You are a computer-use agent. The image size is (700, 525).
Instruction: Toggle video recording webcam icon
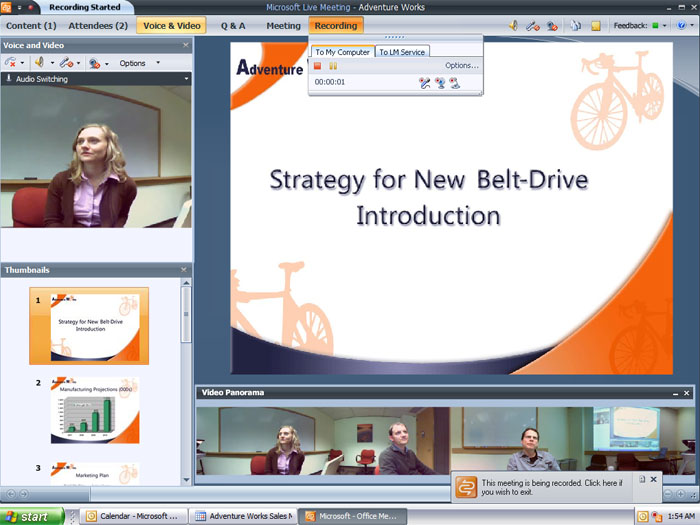point(440,83)
